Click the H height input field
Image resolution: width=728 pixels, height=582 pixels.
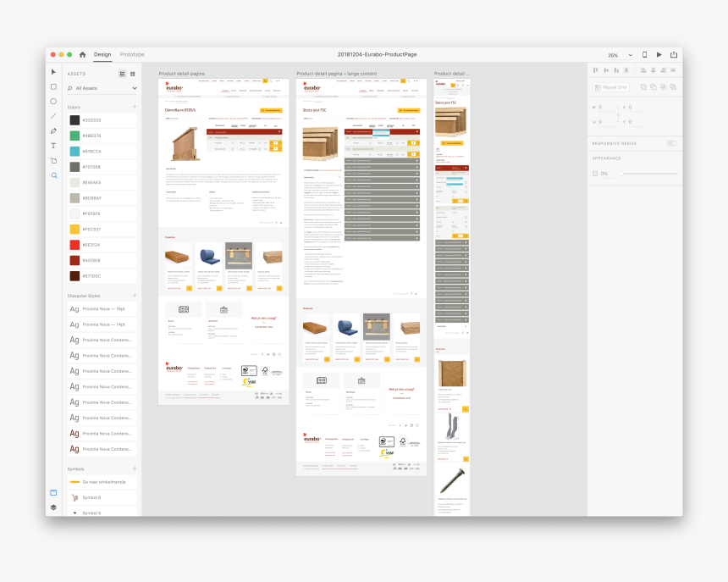click(606, 122)
